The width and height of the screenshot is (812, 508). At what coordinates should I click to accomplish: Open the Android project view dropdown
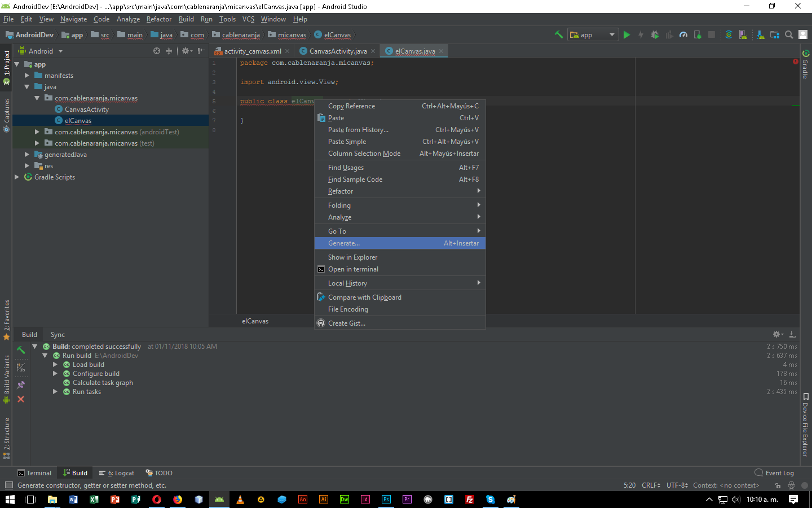[41, 51]
